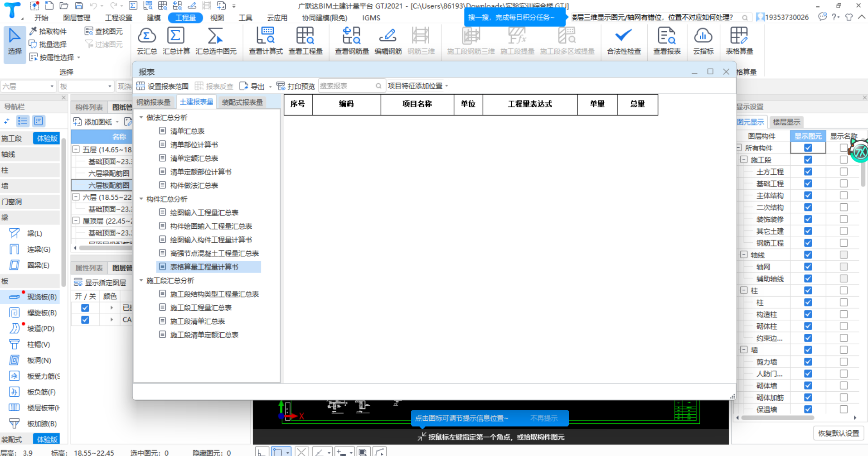Screen dimensions: 868x456
Task: Toggle 所有构件 display checkbox
Action: point(808,148)
